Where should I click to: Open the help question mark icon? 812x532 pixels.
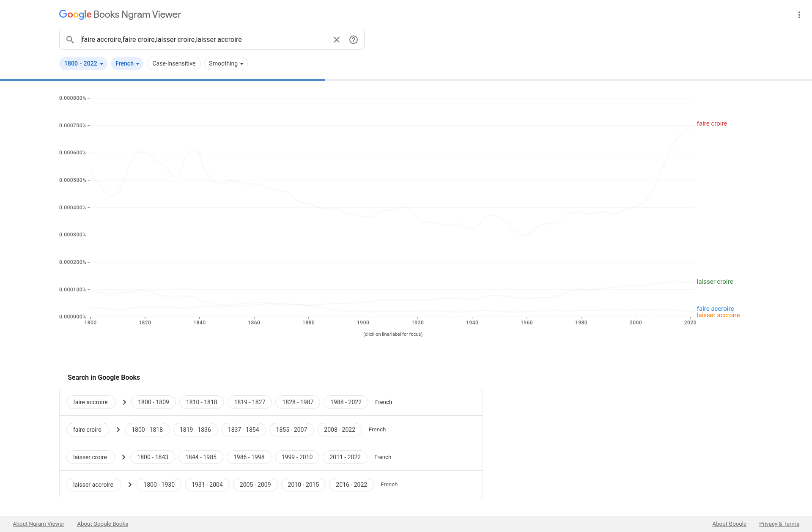pyautogui.click(x=354, y=40)
